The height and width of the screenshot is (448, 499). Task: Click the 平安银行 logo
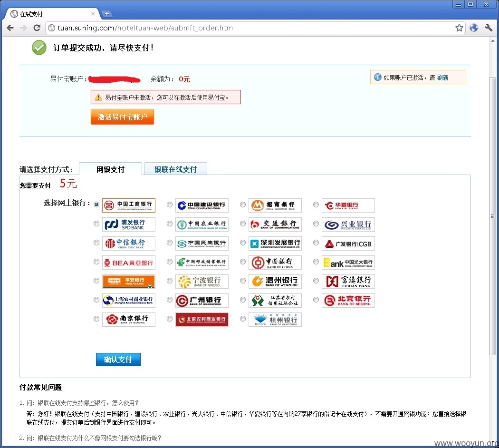129,282
